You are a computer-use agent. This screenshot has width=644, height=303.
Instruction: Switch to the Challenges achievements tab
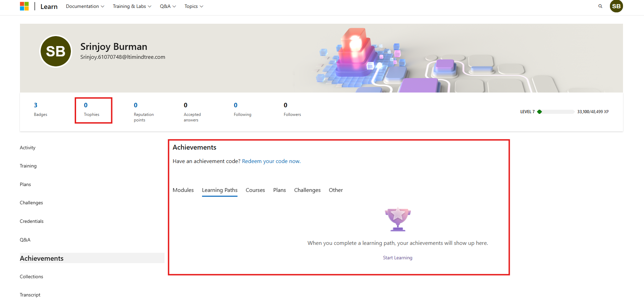pyautogui.click(x=307, y=190)
